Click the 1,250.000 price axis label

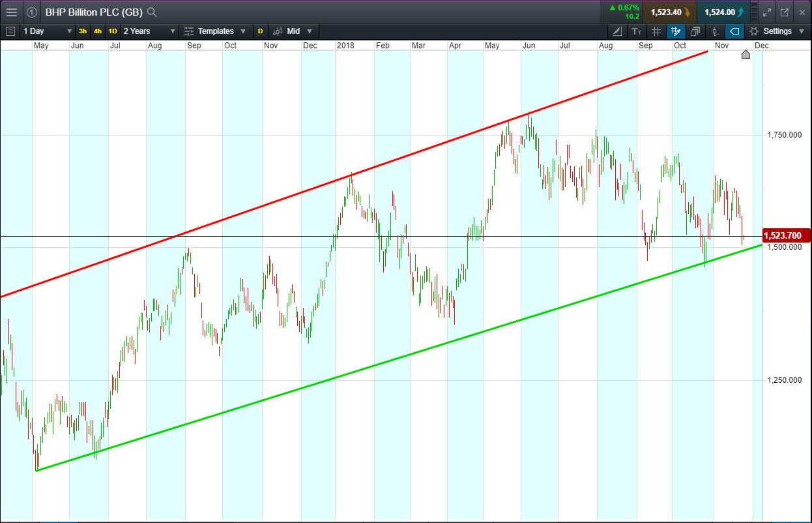click(x=784, y=380)
